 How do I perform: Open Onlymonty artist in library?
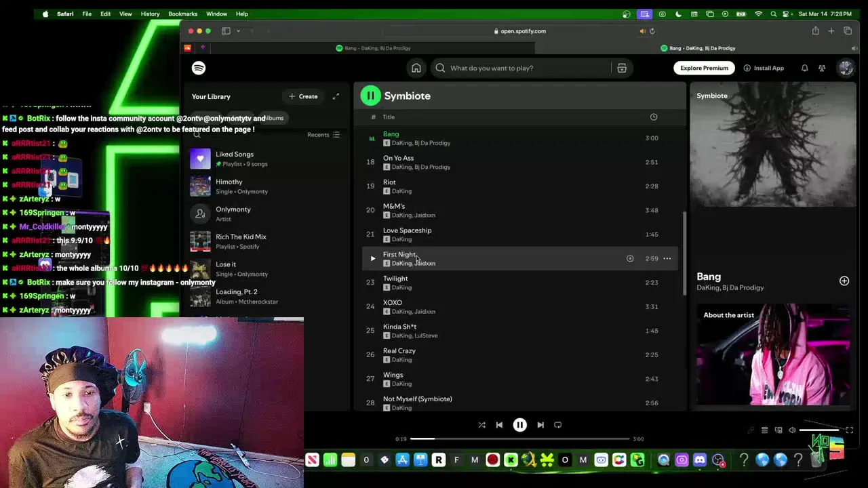(x=266, y=213)
